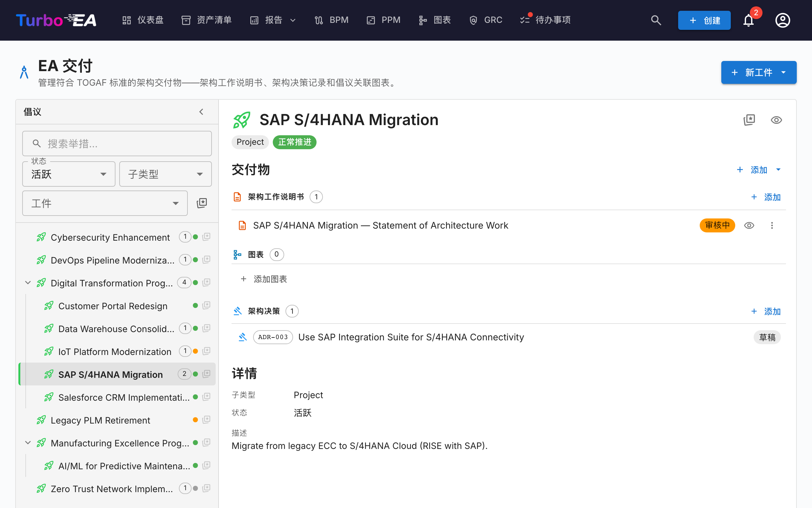Click the favorite icon in SAP S/4HANA Migration header

[x=749, y=120]
